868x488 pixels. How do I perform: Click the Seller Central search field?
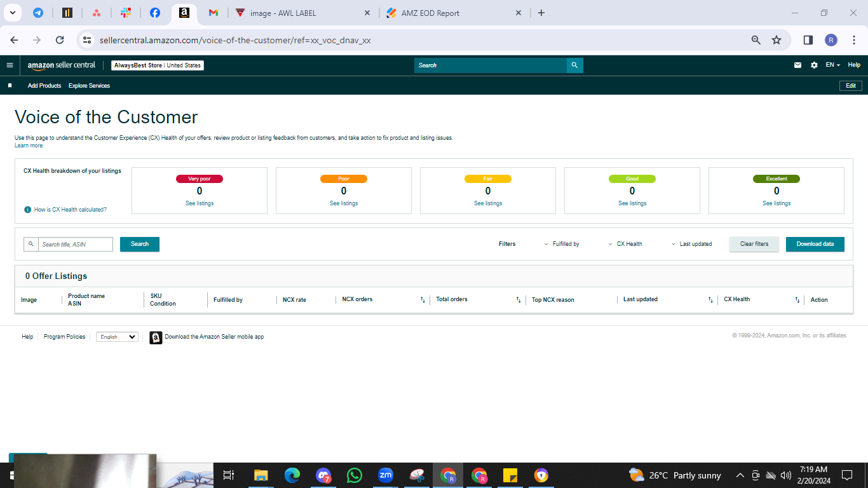pos(491,65)
